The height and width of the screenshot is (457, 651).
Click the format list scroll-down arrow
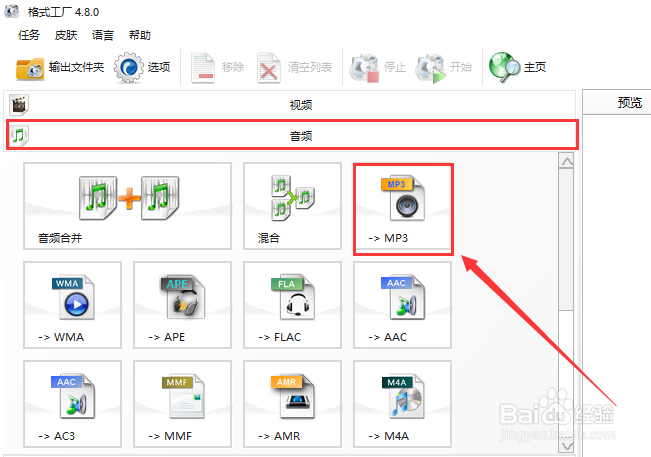coord(567,447)
